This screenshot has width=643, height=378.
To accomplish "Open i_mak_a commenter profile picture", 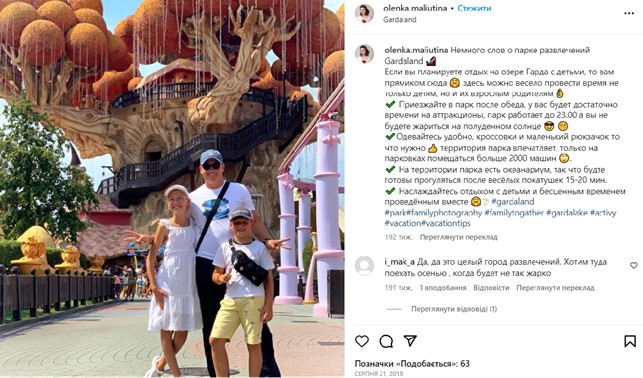I will click(364, 266).
